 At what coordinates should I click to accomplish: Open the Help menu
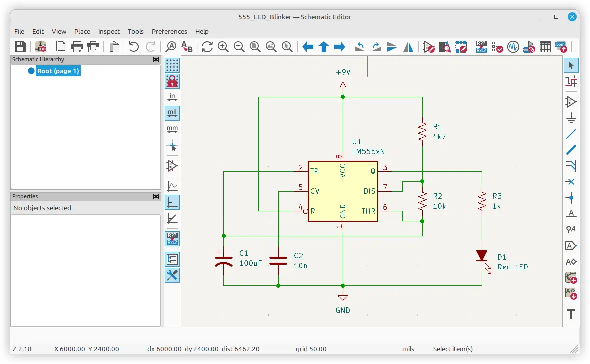coord(202,31)
